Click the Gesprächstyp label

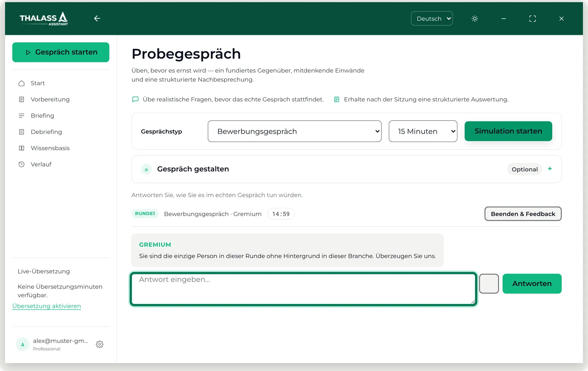161,132
